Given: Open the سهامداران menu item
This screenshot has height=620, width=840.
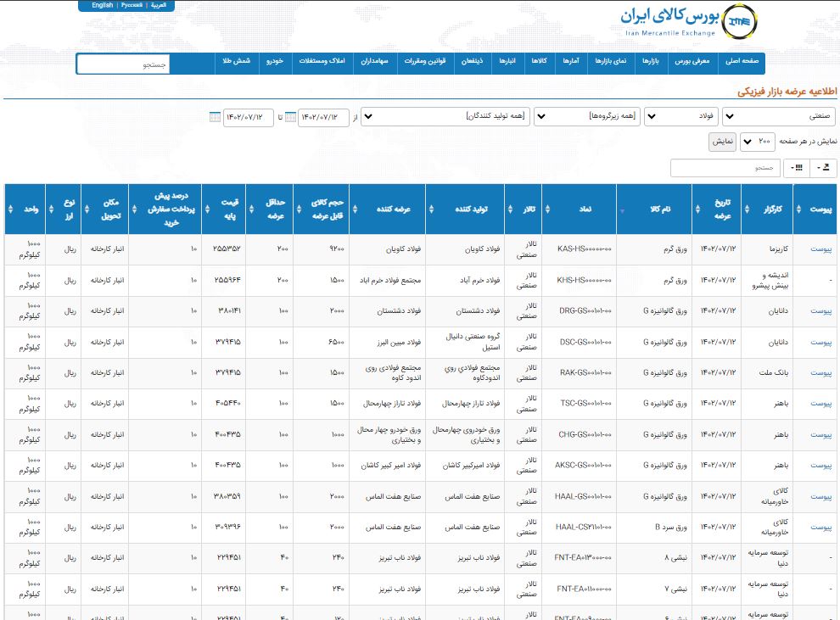Looking at the screenshot, I should [374, 61].
